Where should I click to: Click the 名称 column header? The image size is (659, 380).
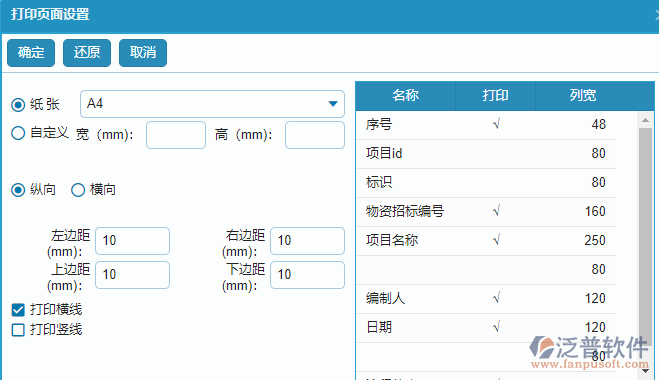[406, 95]
